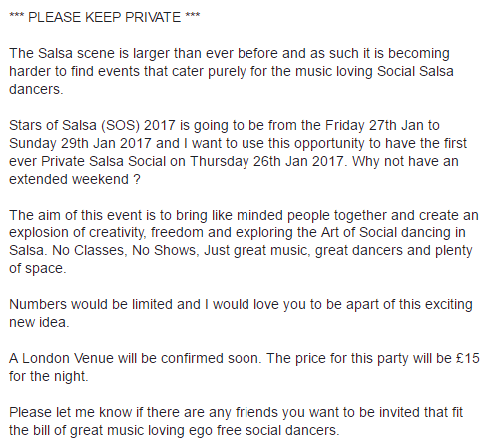The width and height of the screenshot is (491, 448).
Task: Click 'The aim of this event' text
Action: coord(76,215)
